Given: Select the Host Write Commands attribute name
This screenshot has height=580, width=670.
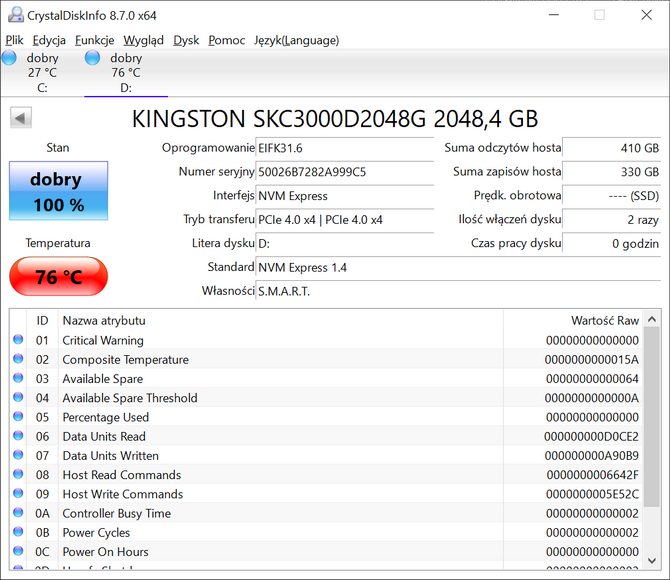Looking at the screenshot, I should pyautogui.click(x=123, y=494).
